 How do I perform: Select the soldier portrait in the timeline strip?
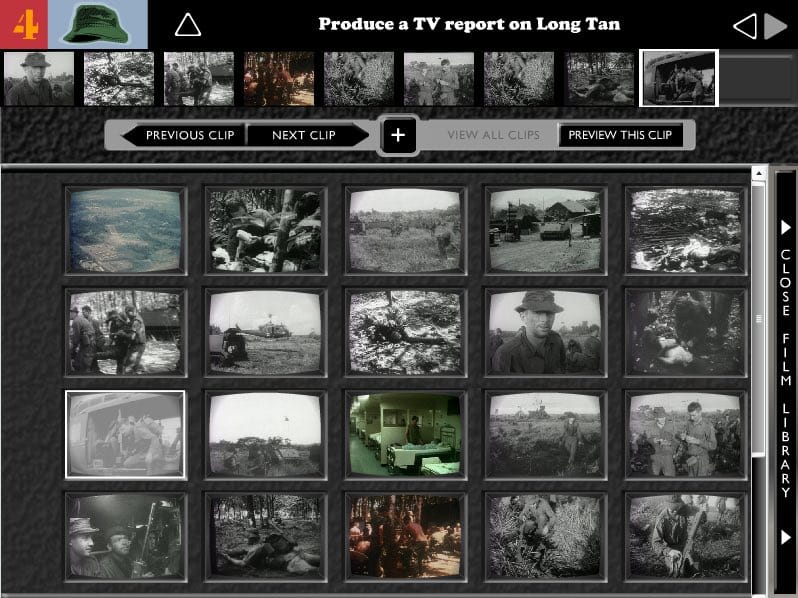coord(39,79)
